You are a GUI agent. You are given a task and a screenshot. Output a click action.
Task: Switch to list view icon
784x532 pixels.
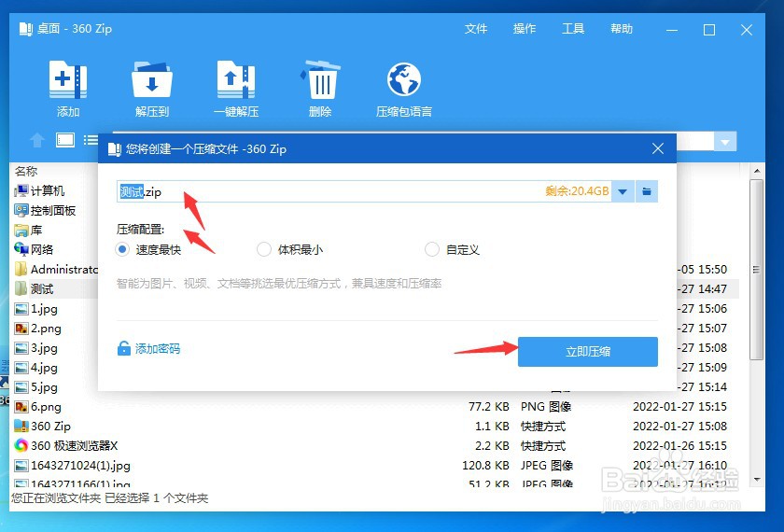coord(91,140)
